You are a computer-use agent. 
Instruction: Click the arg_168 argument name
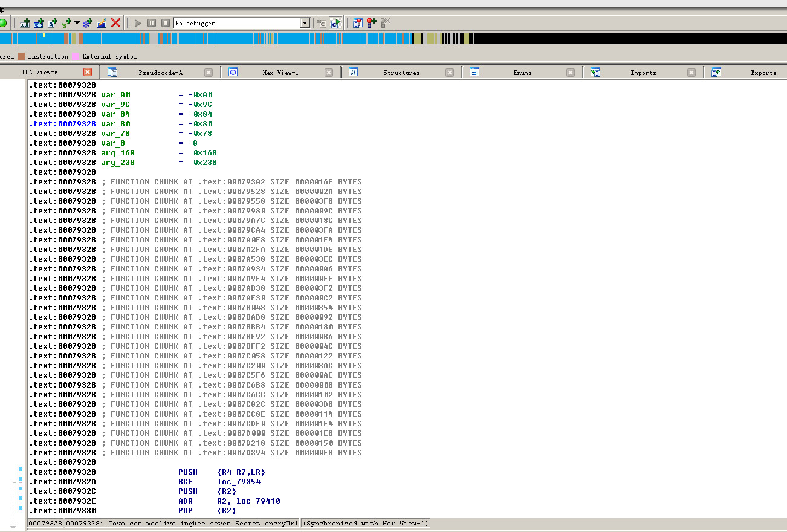coord(118,153)
